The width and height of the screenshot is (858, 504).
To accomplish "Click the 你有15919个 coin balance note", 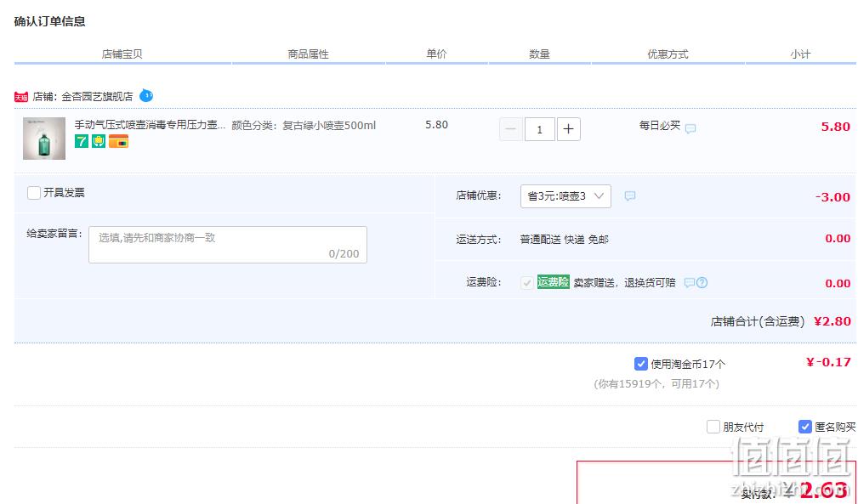I will coord(656,384).
